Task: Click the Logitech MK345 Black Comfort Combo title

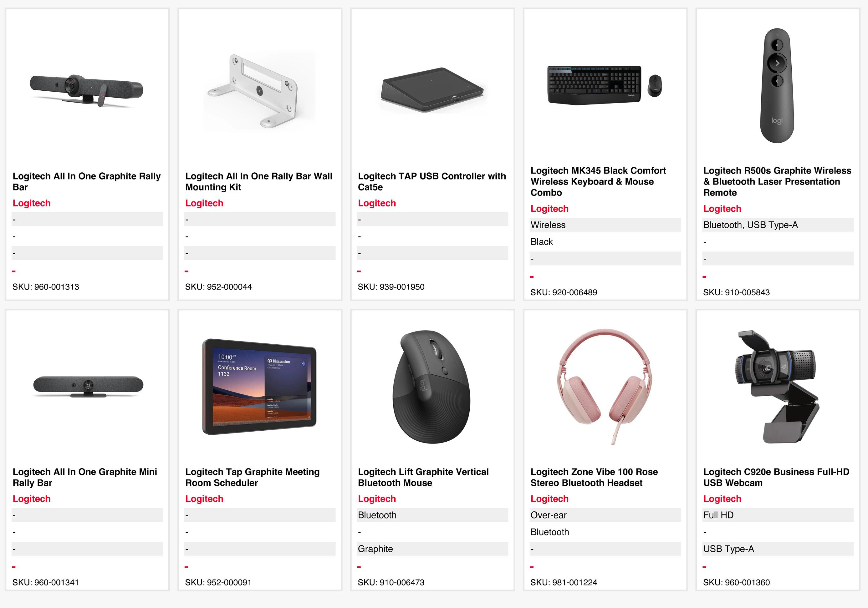Action: point(598,182)
